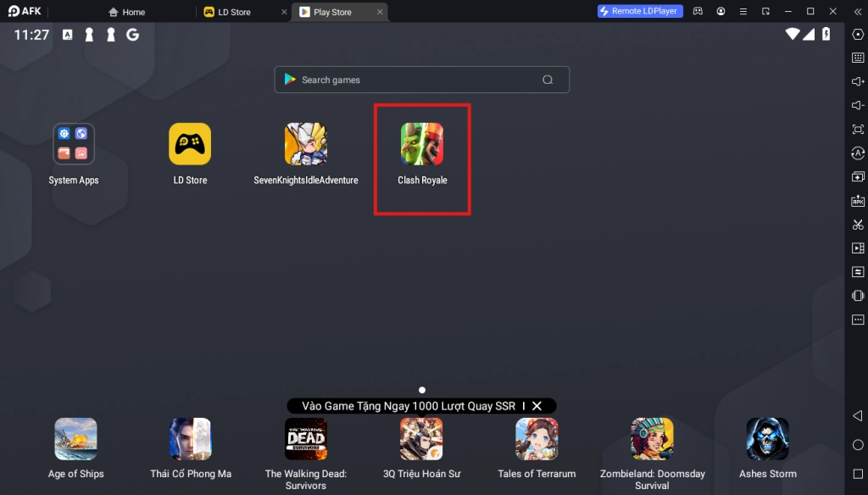
Task: Close the Play Store tab
Action: pos(380,12)
